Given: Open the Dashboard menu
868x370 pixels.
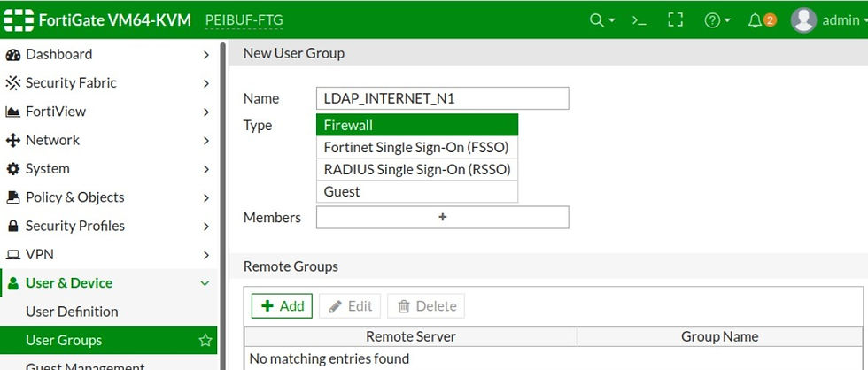Looking at the screenshot, I should (108, 55).
